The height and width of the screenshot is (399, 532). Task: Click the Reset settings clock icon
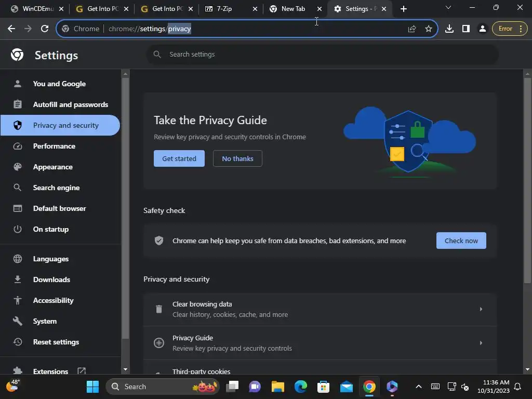(18, 342)
